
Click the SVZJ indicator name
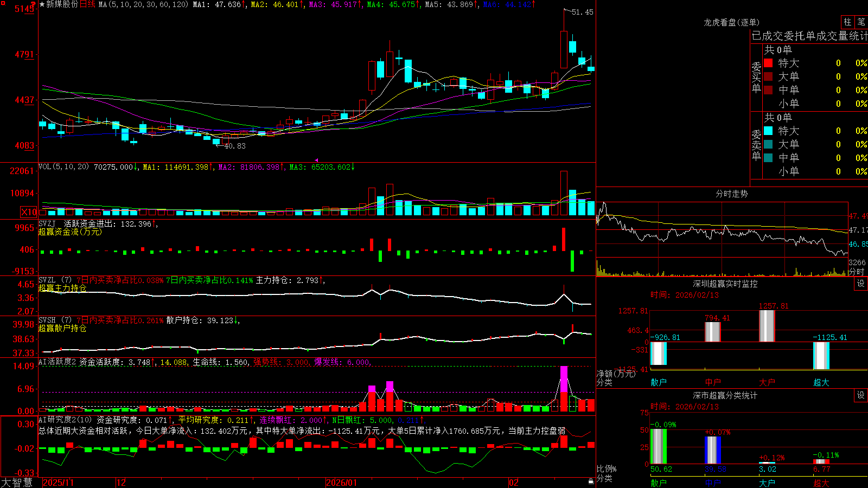coord(47,223)
